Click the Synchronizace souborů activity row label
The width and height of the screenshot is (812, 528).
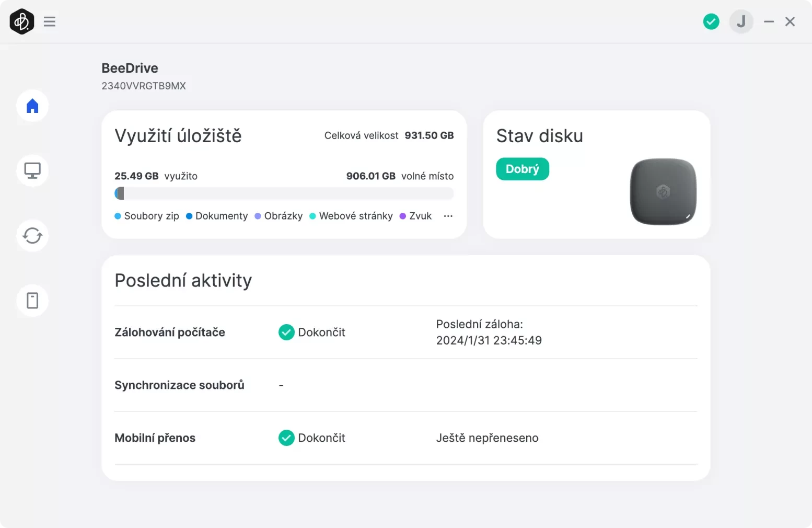pyautogui.click(x=179, y=385)
